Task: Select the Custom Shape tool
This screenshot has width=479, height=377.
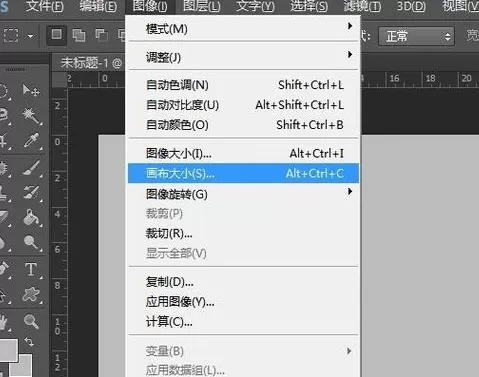Action: coord(31,295)
